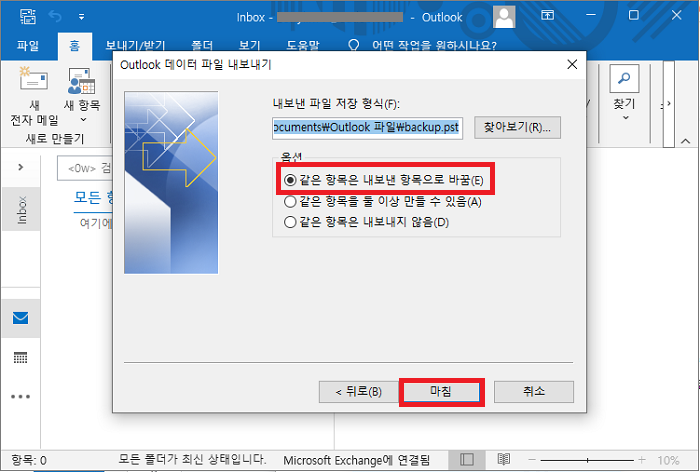Screen dimensions: 700x472
Task: Click zoom out minus in status bar
Action: pyautogui.click(x=532, y=459)
